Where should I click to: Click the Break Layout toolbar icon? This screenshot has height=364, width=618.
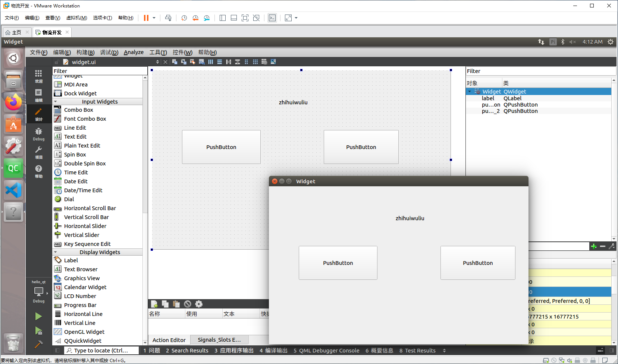(x=264, y=62)
